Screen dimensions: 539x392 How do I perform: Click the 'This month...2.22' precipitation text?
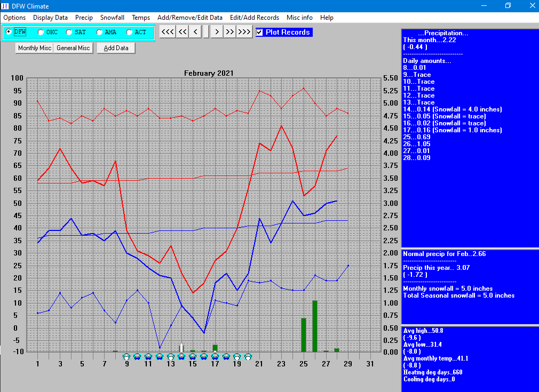tap(430, 40)
